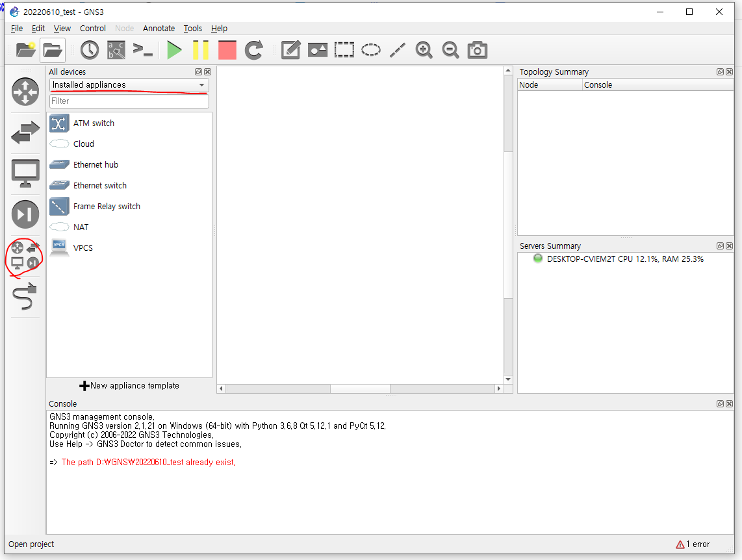Screen dimensions: 742x560
Task: Browse end devices monitor icon
Action: point(25,173)
